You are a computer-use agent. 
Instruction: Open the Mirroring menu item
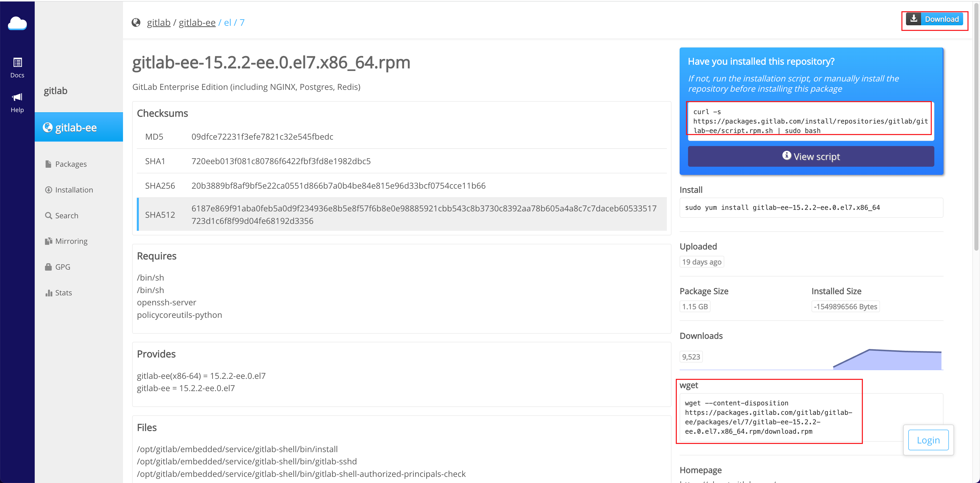(x=71, y=241)
